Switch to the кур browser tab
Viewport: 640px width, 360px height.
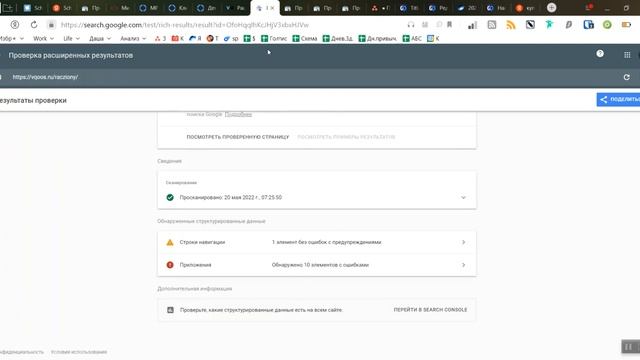point(525,8)
